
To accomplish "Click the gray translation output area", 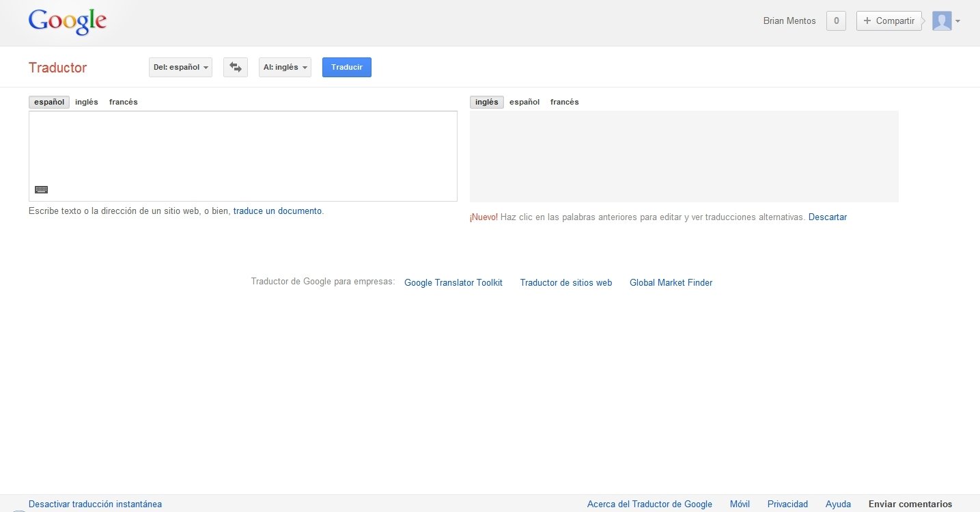I will 684,157.
